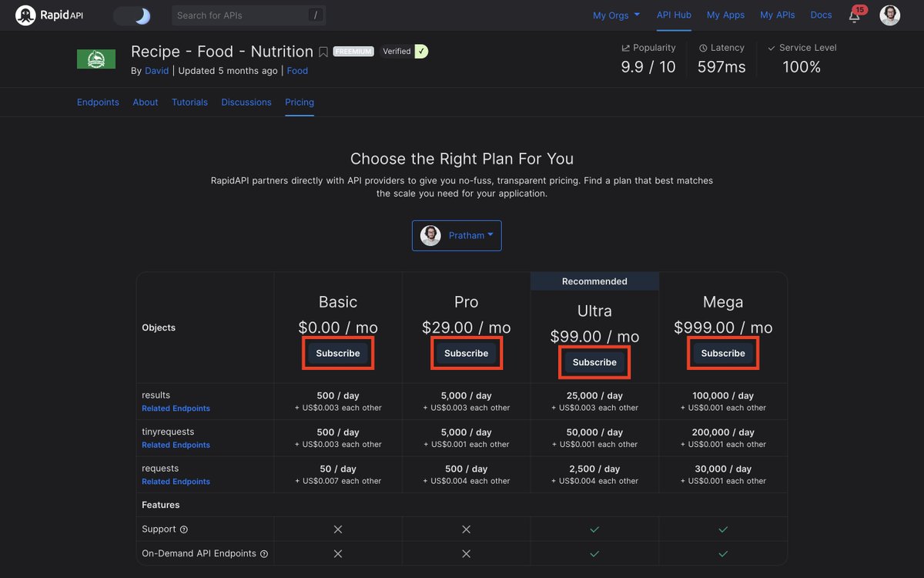Image resolution: width=924 pixels, height=578 pixels.
Task: Click Ultra plan On-Demand Endpoints checkmark
Action: [594, 554]
